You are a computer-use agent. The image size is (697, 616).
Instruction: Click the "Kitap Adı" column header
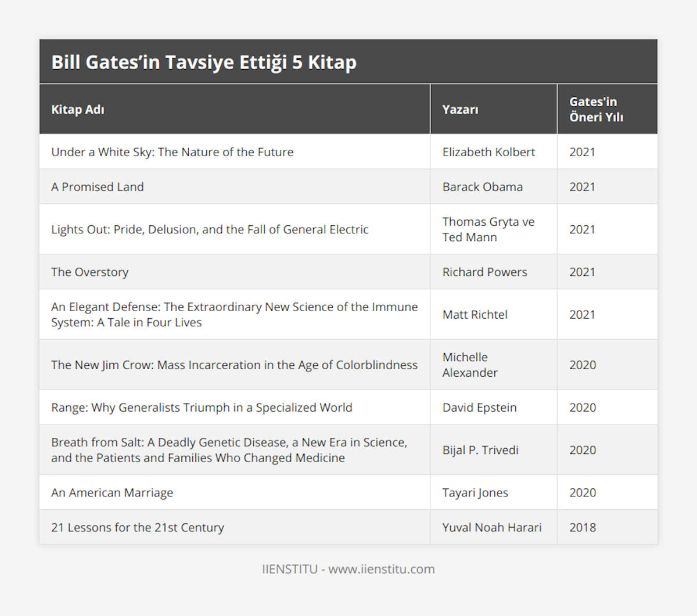tap(78, 110)
